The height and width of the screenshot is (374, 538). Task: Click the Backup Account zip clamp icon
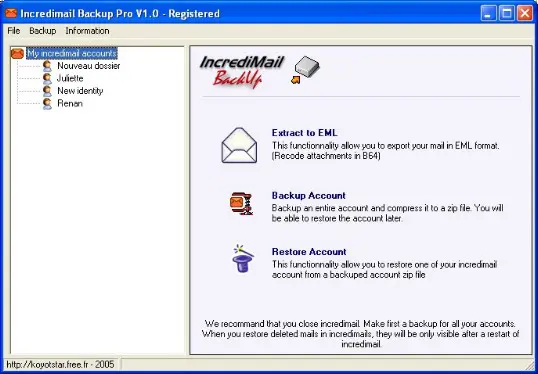click(x=242, y=203)
